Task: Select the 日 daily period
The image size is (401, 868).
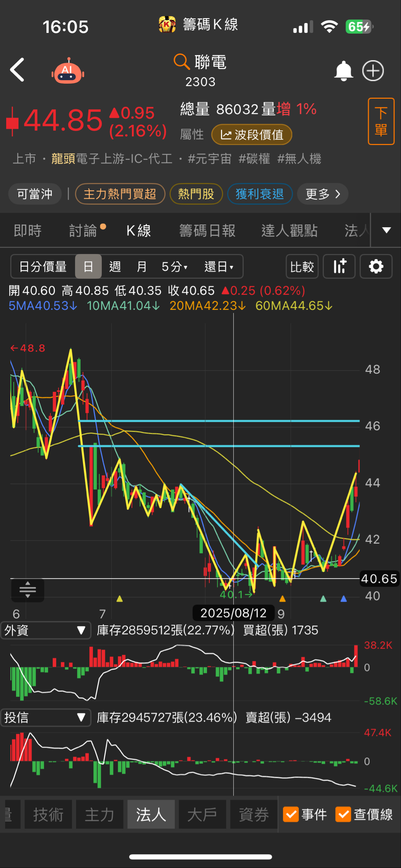Action: [88, 267]
